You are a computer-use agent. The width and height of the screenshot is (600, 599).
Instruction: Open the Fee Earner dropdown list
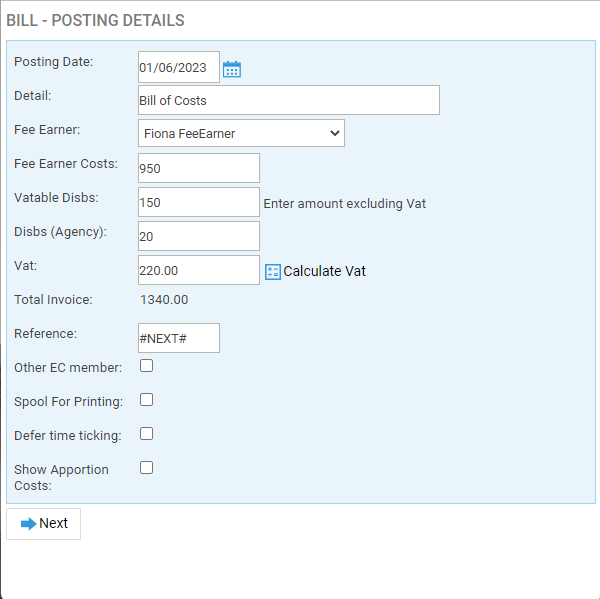point(241,133)
